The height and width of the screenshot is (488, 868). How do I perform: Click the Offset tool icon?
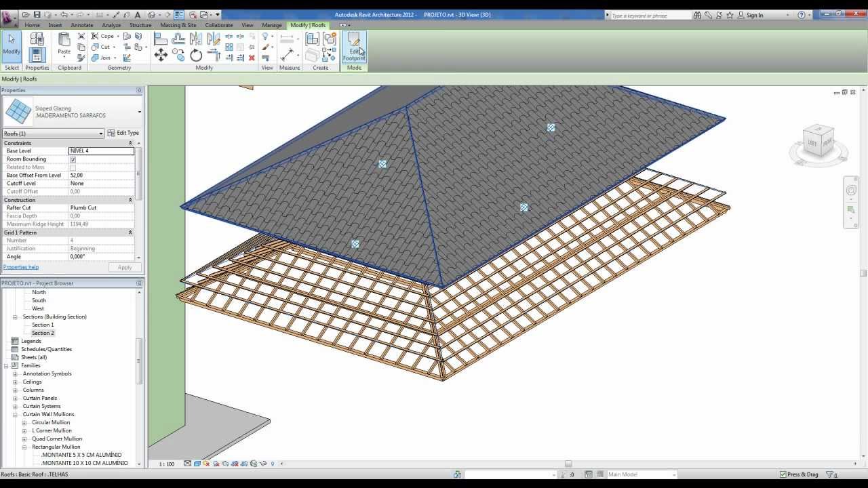[x=178, y=39]
